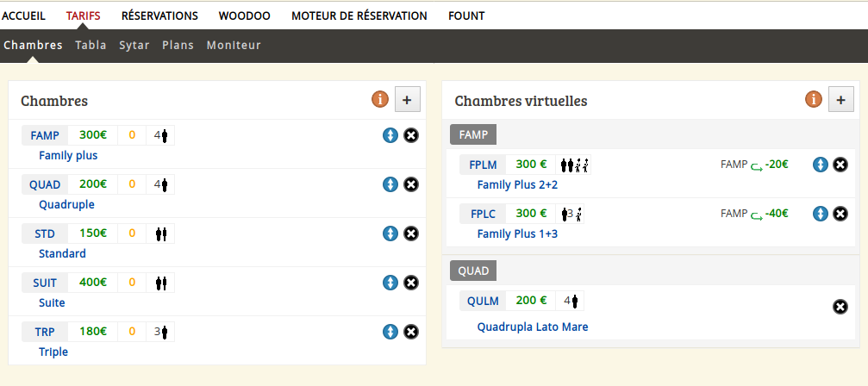
Task: Switch to the Moniteur tab
Action: pyautogui.click(x=234, y=46)
